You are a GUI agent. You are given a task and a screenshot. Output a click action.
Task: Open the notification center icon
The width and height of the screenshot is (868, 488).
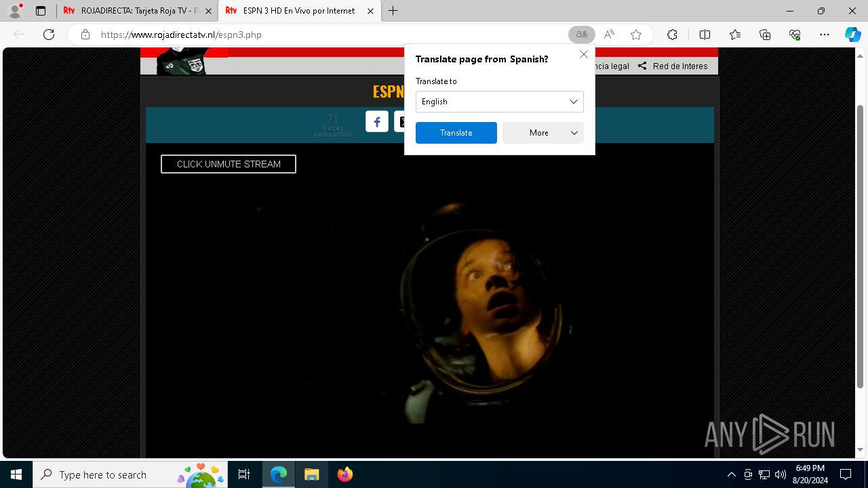[846, 474]
